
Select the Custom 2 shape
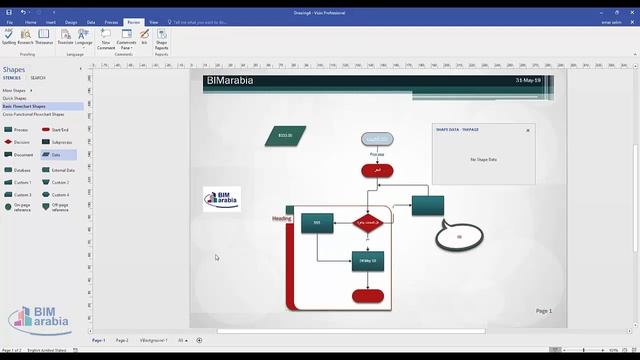pos(56,182)
